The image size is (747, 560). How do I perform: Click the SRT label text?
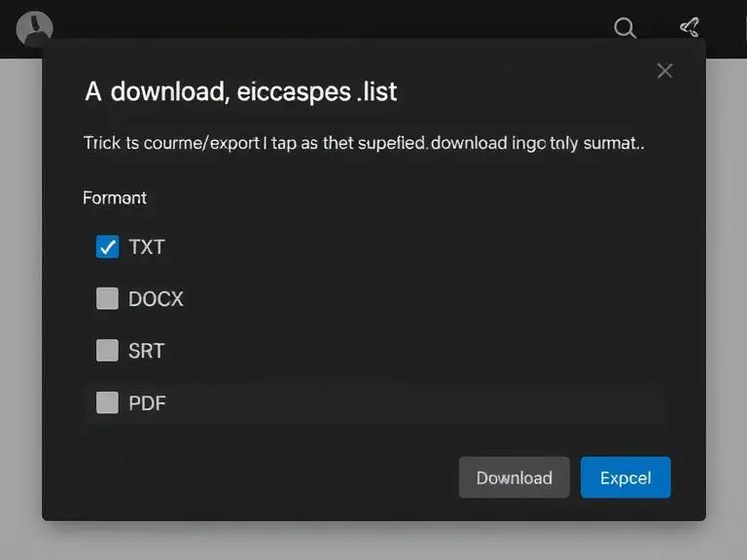tap(146, 351)
